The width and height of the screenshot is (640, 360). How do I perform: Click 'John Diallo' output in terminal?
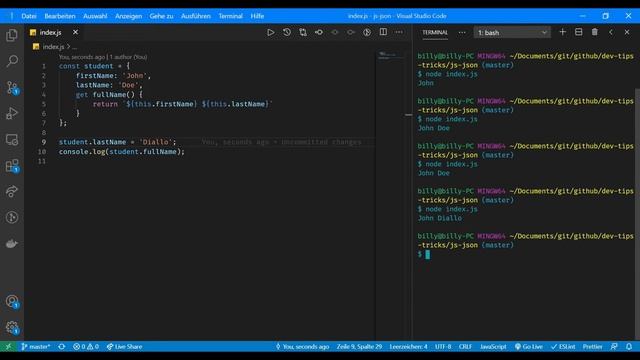tap(440, 218)
